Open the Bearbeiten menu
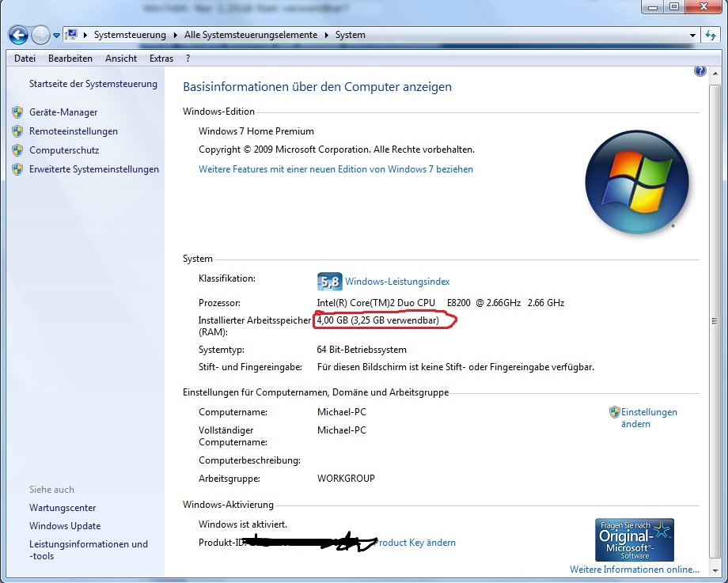The image size is (728, 583). 70,59
